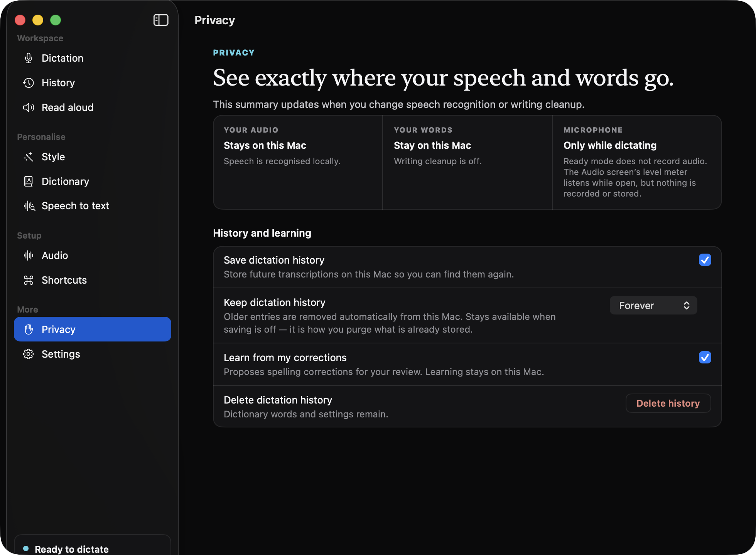Navigate to Shortcuts section
Viewport: 756px width, 555px height.
click(93, 280)
